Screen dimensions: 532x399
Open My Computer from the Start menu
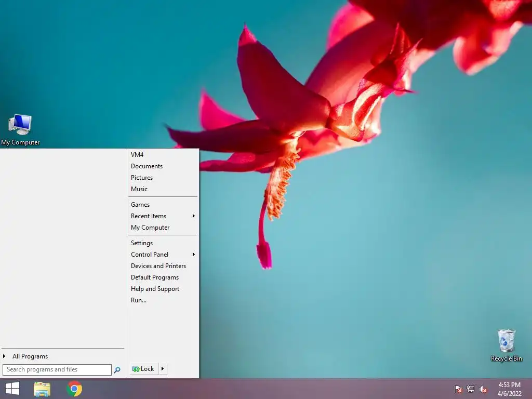click(x=163, y=228)
